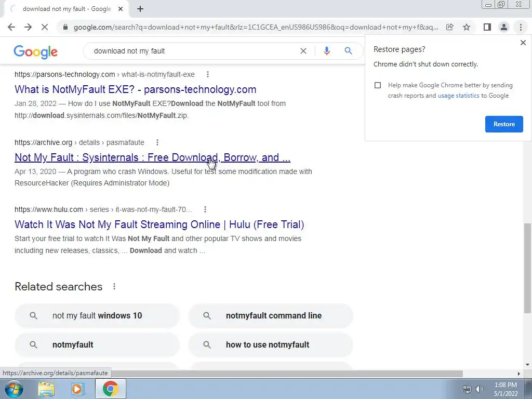Go to the Google home page via the logo

(x=36, y=52)
